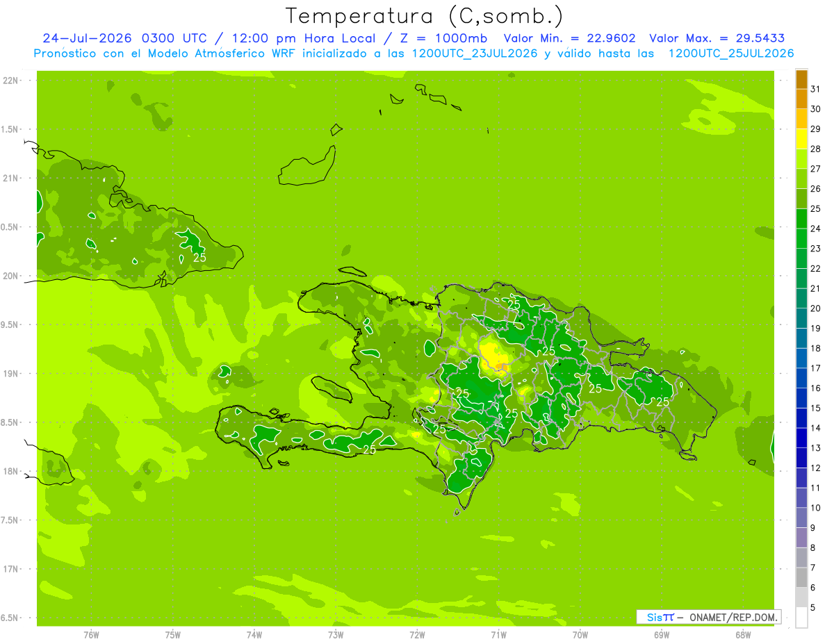Screen dimensions: 834x644
Task: Click the '70W' longitude axis label
Action: click(580, 634)
